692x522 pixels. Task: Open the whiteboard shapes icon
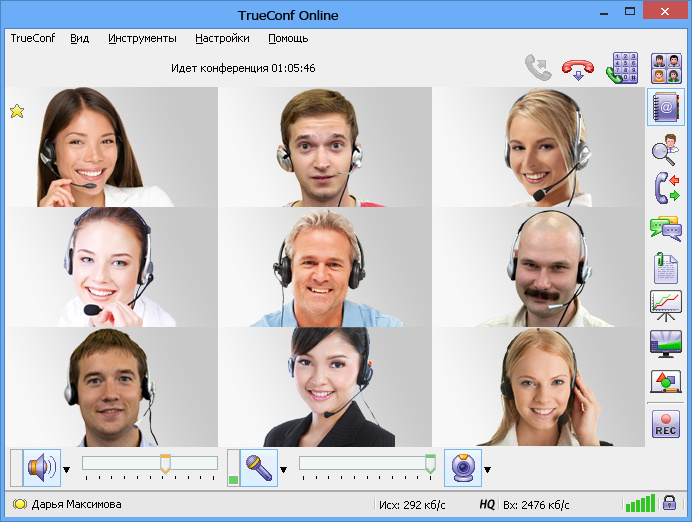click(x=666, y=381)
